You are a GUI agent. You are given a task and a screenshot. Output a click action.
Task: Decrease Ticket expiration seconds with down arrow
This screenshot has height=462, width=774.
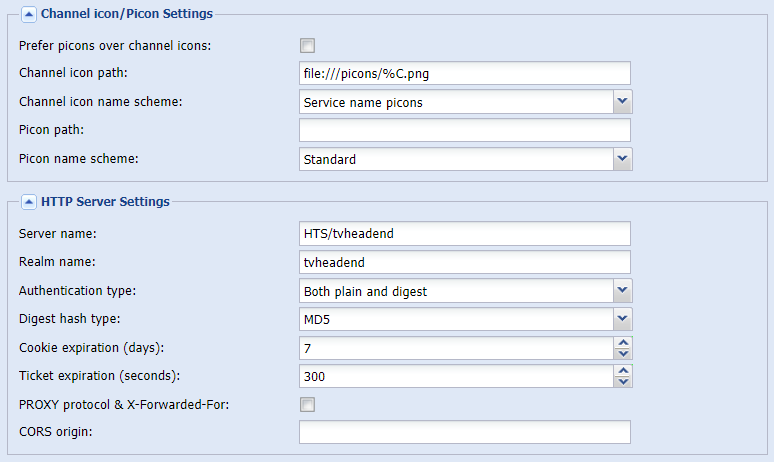623,382
